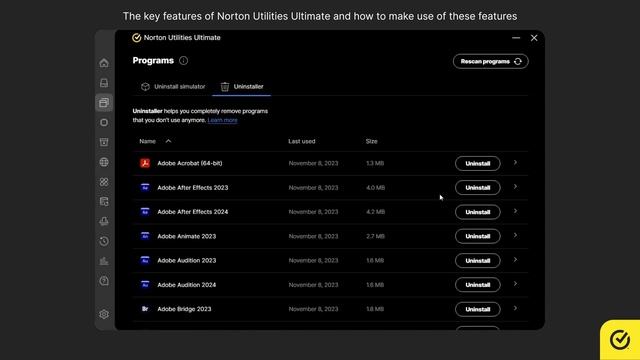Switch to the Uninstall simulator tab
This screenshot has height=360, width=640.
(x=173, y=87)
